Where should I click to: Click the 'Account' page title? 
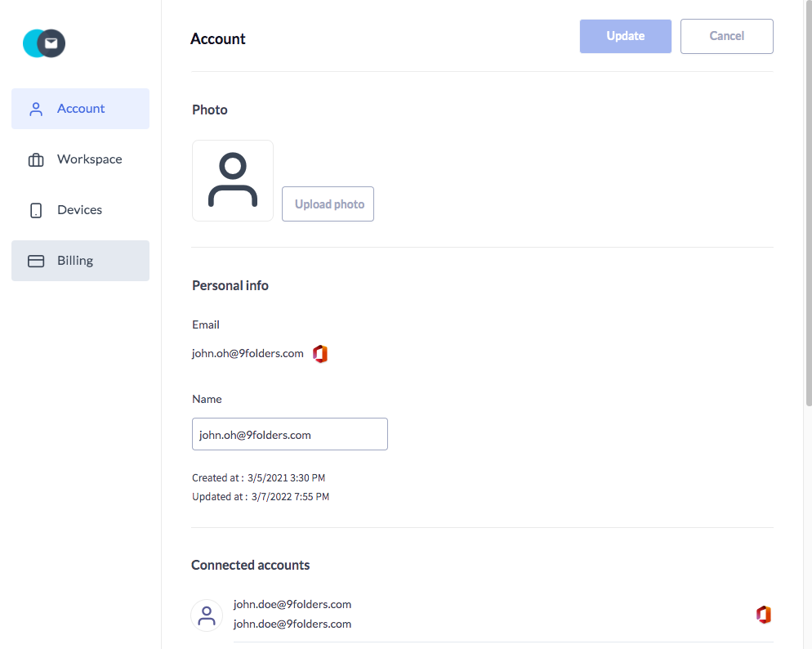tap(218, 39)
